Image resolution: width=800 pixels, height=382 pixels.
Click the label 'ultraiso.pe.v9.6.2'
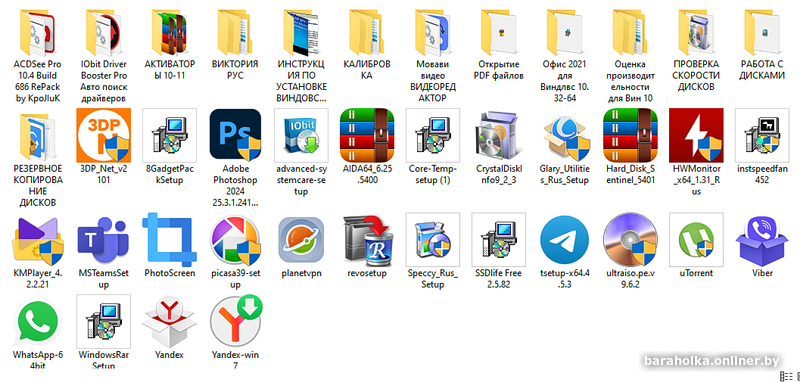pos(630,278)
